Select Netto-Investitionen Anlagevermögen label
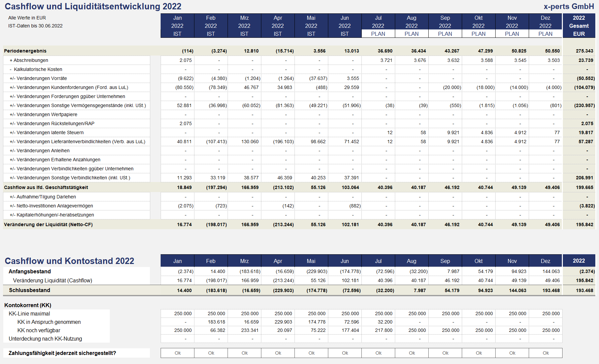This screenshot has width=599, height=364. [51, 206]
